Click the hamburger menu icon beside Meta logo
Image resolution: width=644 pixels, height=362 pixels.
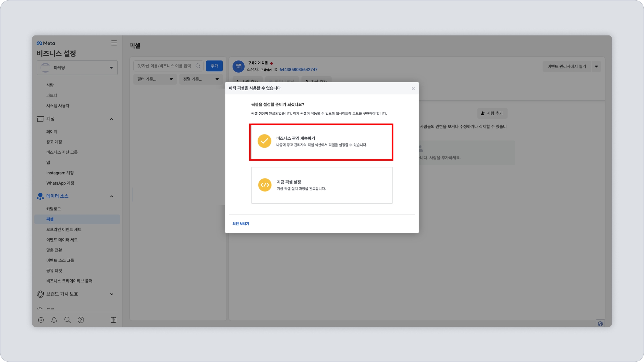coord(114,43)
